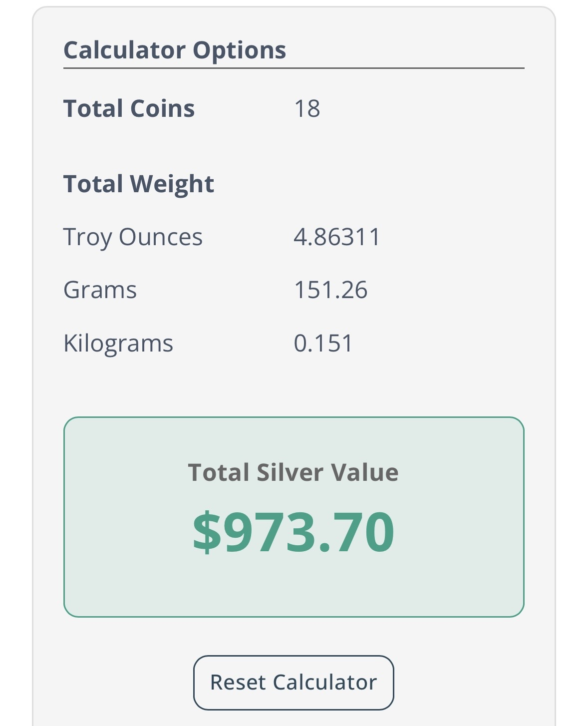Click the 4.86311 troy ounces value

(337, 237)
